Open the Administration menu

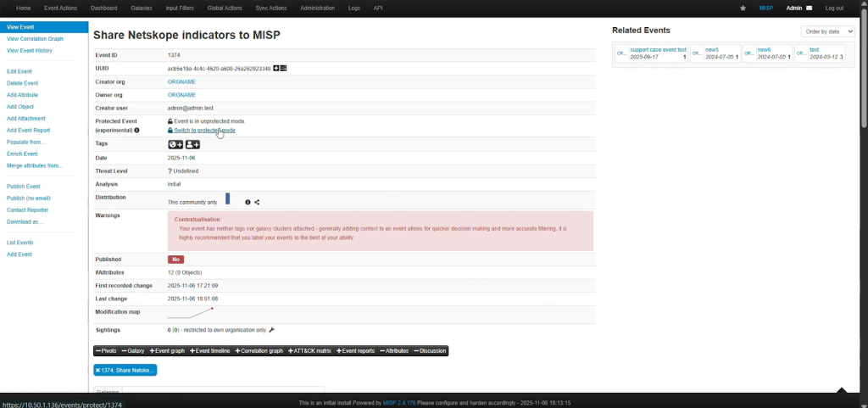317,8
